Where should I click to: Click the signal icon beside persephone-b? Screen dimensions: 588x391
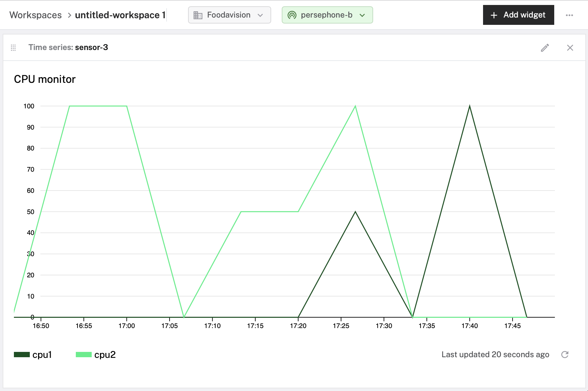[x=292, y=15]
